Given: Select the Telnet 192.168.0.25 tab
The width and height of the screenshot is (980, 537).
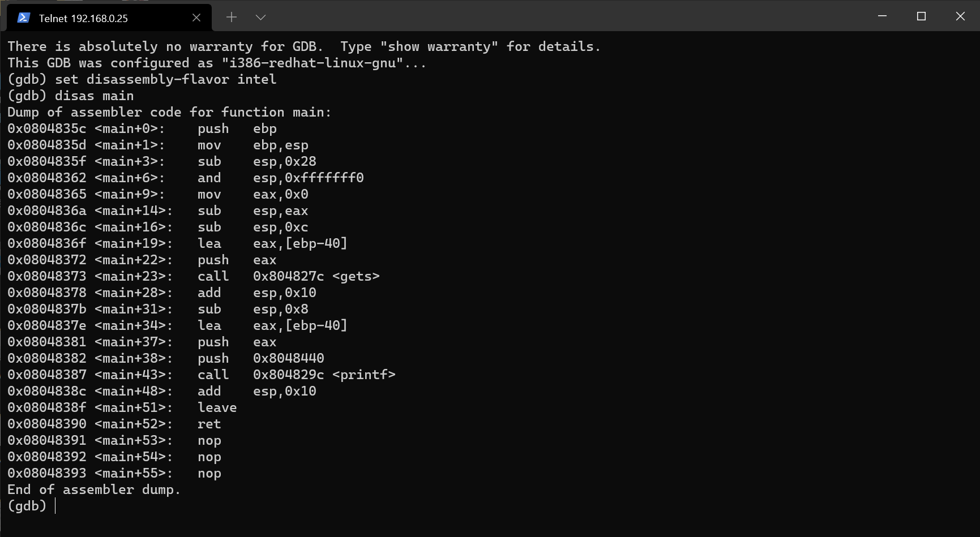Looking at the screenshot, I should coord(109,18).
